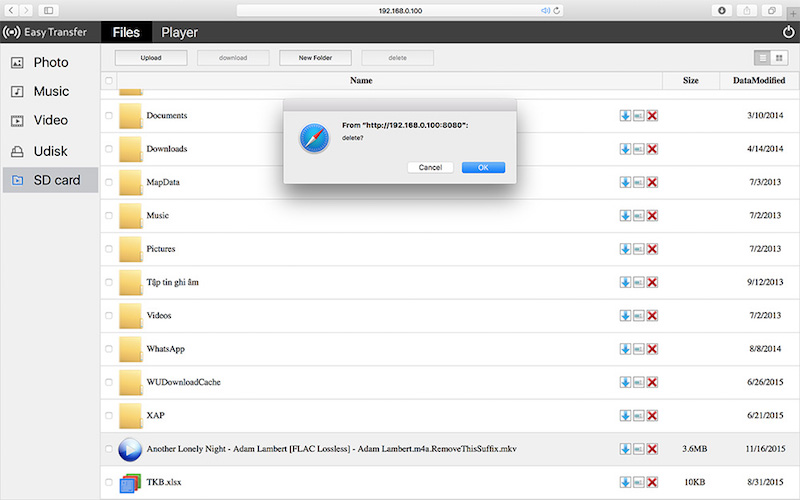Delete the Pictures folder with red X
The width and height of the screenshot is (800, 500).
tap(652, 249)
